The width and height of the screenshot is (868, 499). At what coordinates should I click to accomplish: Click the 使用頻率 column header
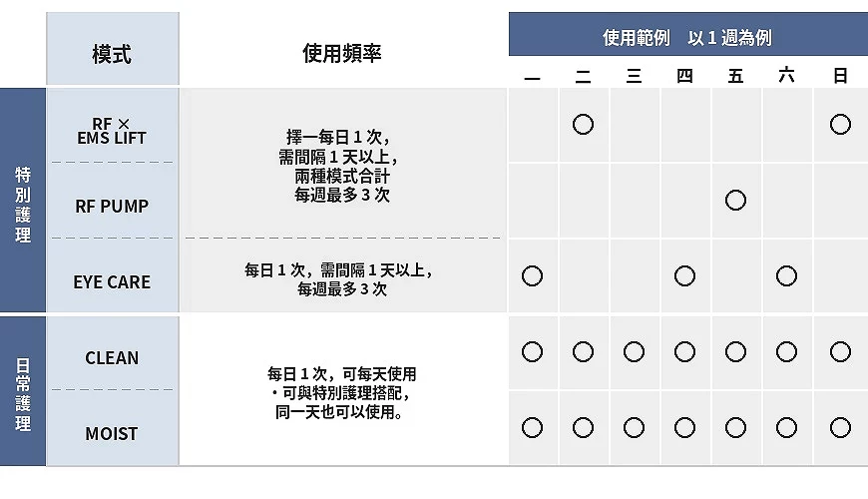pos(342,53)
